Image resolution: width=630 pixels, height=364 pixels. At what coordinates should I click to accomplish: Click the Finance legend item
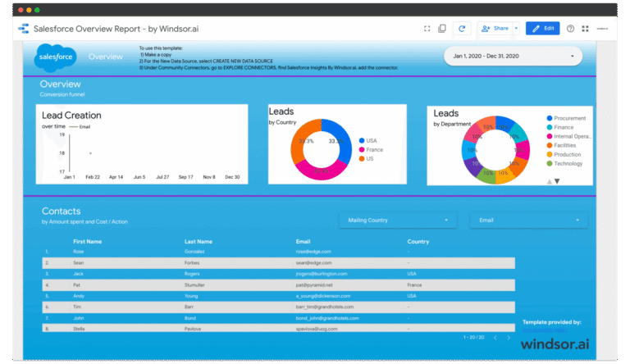tap(560, 127)
